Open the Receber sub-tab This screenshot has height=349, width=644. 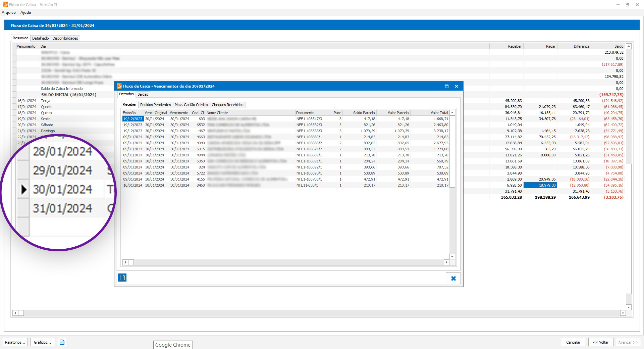pos(129,104)
